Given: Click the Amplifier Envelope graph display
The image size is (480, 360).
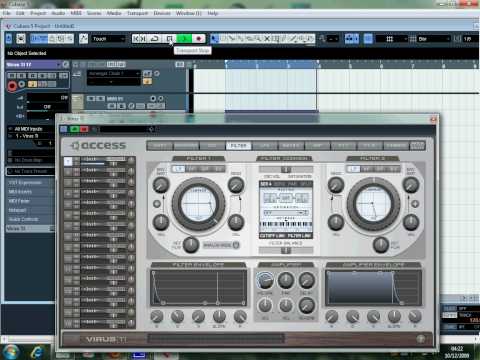Looking at the screenshot, I should (373, 287).
